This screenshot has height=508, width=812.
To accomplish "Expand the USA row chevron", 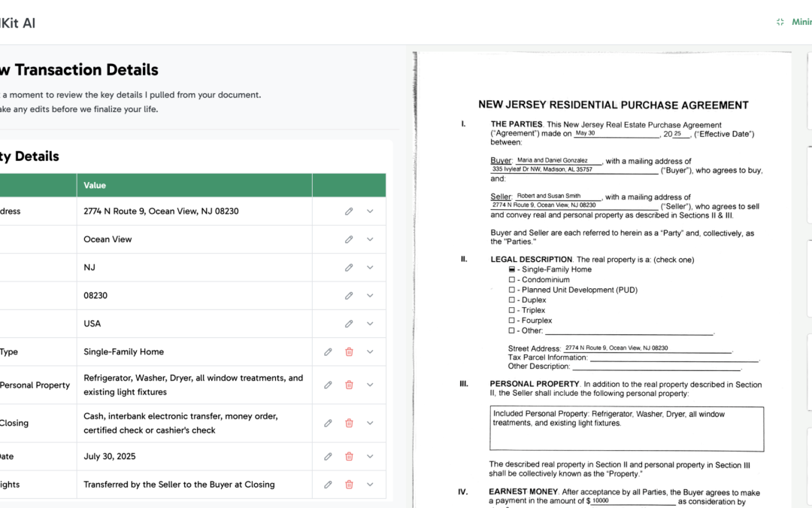I will pos(370,324).
